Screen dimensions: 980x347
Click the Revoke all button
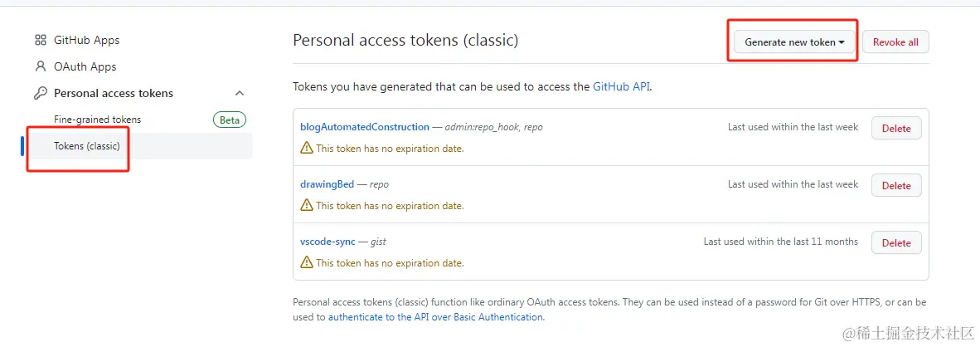pos(895,42)
